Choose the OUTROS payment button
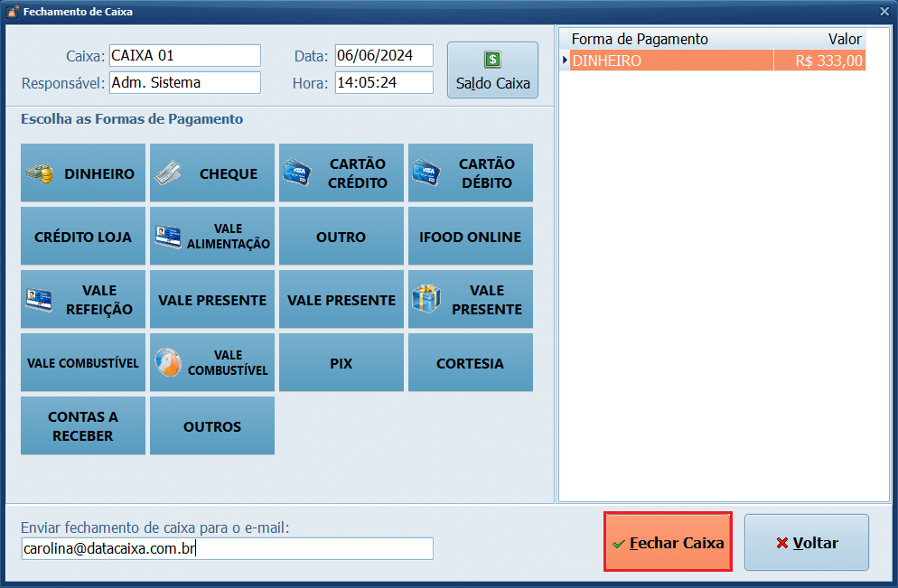Viewport: 898px width, 588px height. click(x=212, y=426)
